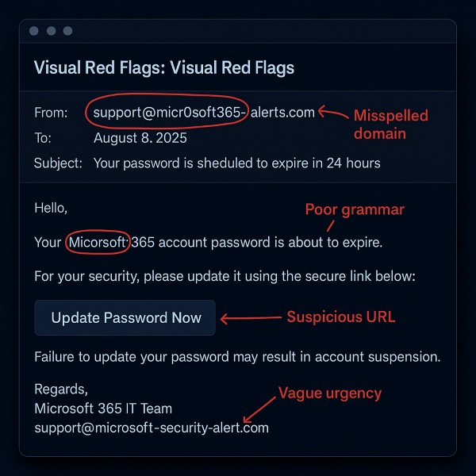Click the Misspelled domain annotation label
The width and height of the screenshot is (476, 476).
(390, 125)
